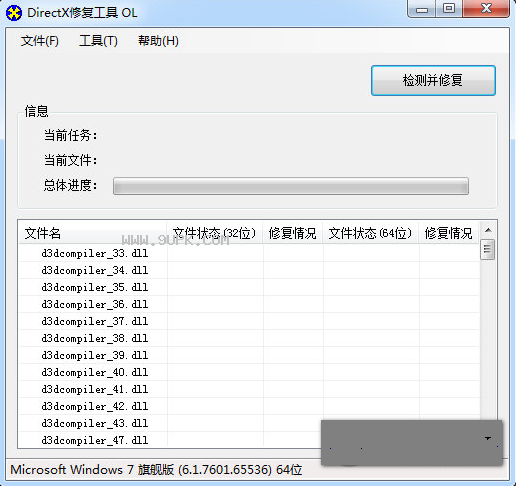Minimize the DirectX修复工具 window
Image resolution: width=516 pixels, height=486 pixels.
(422, 9)
